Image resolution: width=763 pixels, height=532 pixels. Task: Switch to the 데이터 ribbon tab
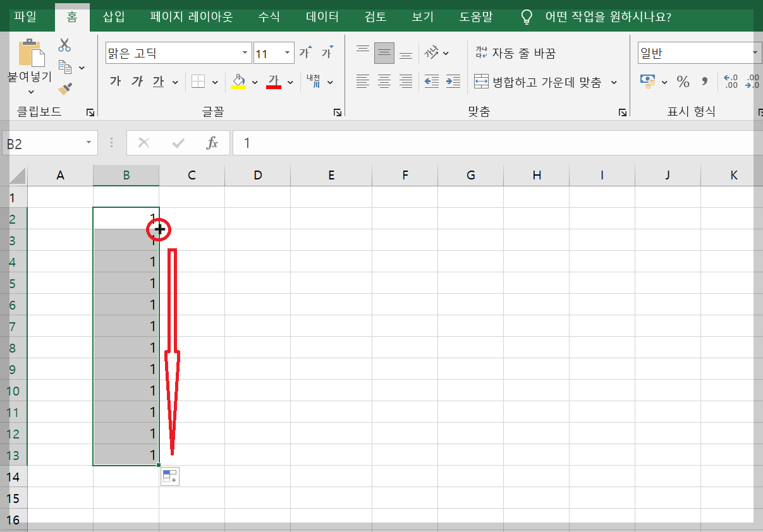tap(321, 18)
